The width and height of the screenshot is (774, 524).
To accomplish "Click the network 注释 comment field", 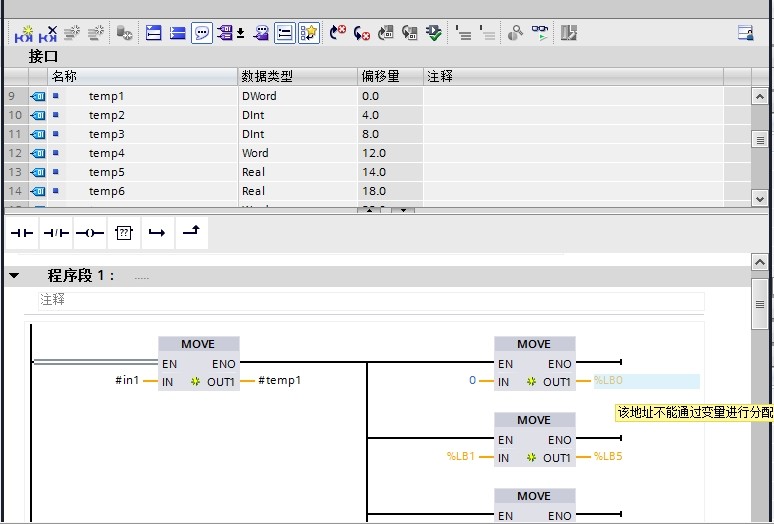I will pos(371,300).
